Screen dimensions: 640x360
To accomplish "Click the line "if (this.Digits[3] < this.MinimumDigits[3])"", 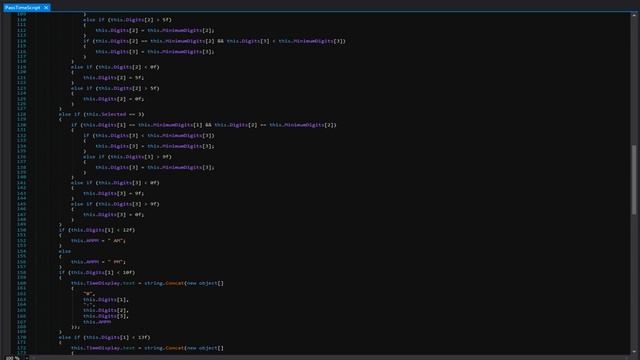I will [x=149, y=136].
